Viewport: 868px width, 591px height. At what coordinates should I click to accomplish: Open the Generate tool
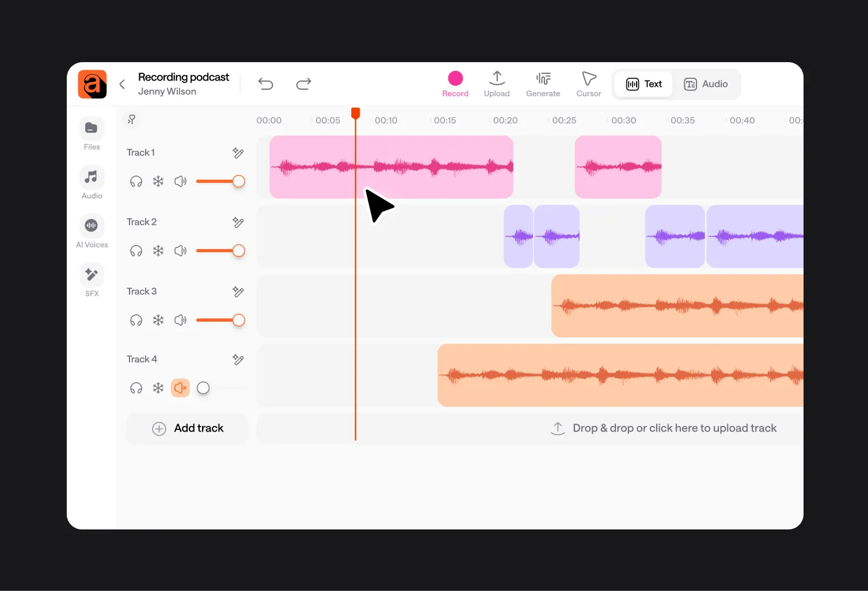[x=543, y=84]
